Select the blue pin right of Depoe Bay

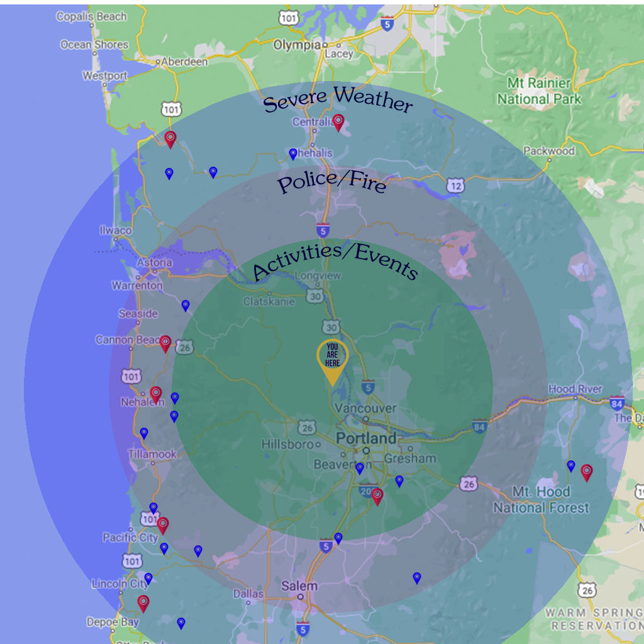tap(181, 623)
